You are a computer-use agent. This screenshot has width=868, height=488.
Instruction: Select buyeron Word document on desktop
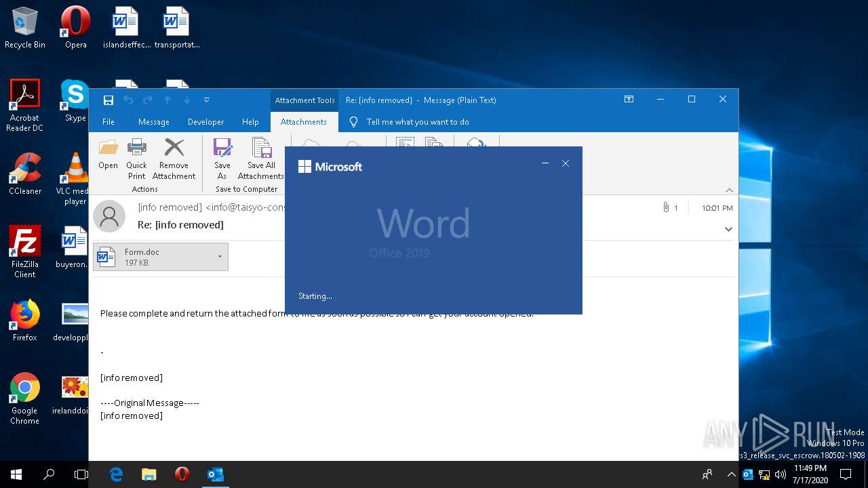click(73, 247)
